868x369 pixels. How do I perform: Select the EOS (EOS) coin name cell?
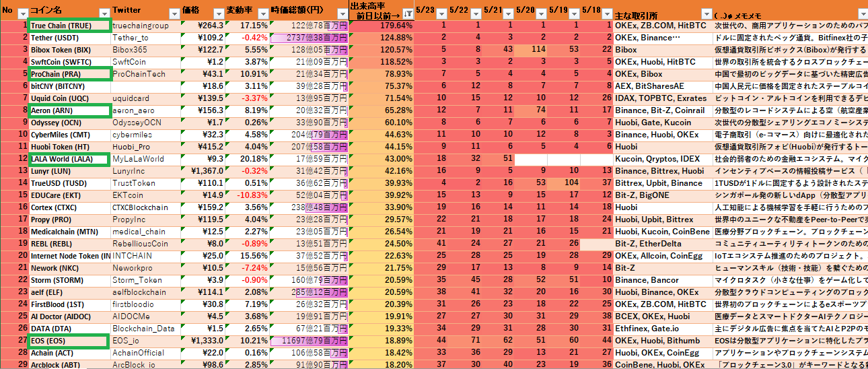pos(68,341)
